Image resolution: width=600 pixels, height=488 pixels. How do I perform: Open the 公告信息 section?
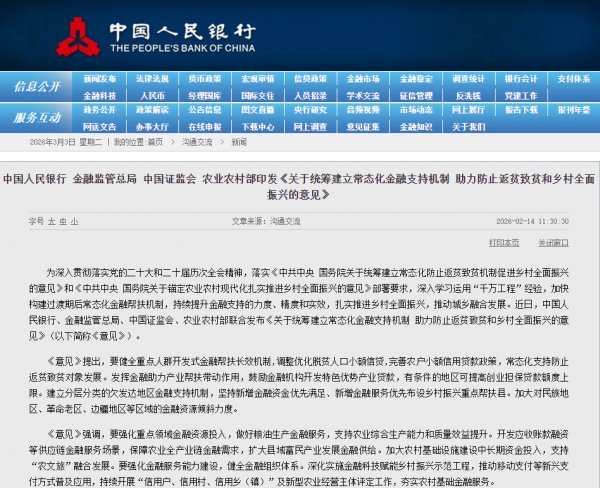pyautogui.click(x=205, y=110)
